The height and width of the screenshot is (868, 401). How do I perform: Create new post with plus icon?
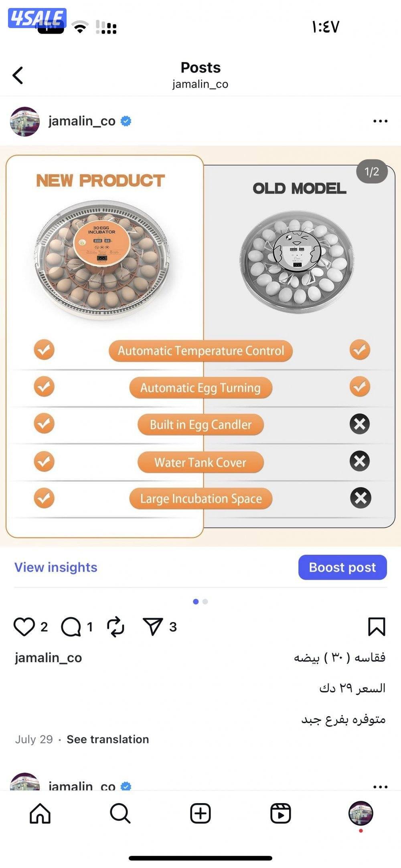coord(200,814)
